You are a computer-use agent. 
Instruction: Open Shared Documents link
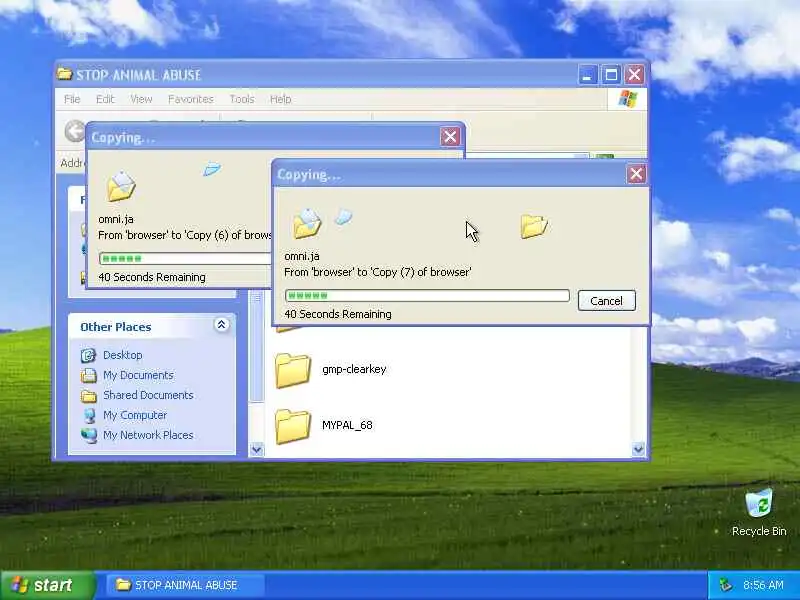coord(148,395)
